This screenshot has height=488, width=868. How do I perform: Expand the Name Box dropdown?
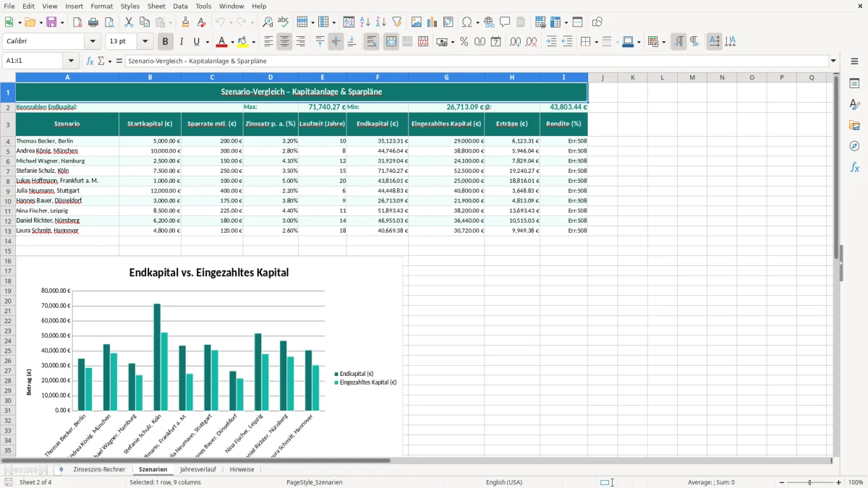tap(71, 61)
